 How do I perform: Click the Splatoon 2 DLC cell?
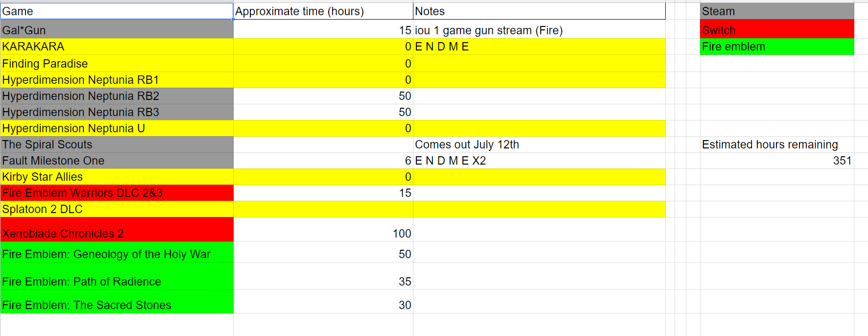117,209
